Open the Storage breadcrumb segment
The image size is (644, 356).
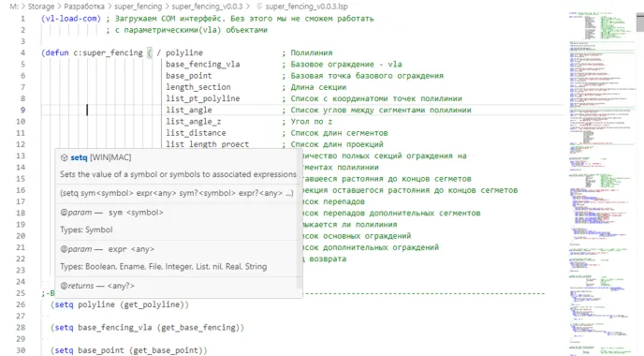click(x=41, y=7)
